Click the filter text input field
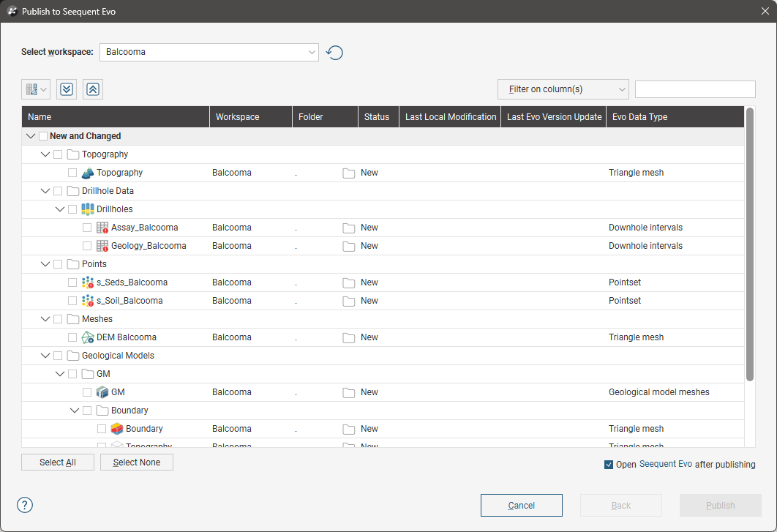This screenshot has width=777, height=532. tap(694, 89)
